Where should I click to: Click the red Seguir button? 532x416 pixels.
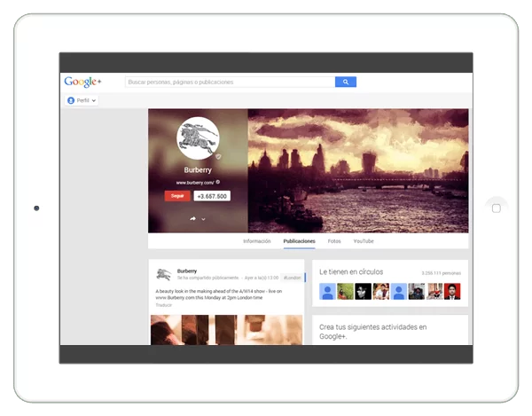[177, 196]
